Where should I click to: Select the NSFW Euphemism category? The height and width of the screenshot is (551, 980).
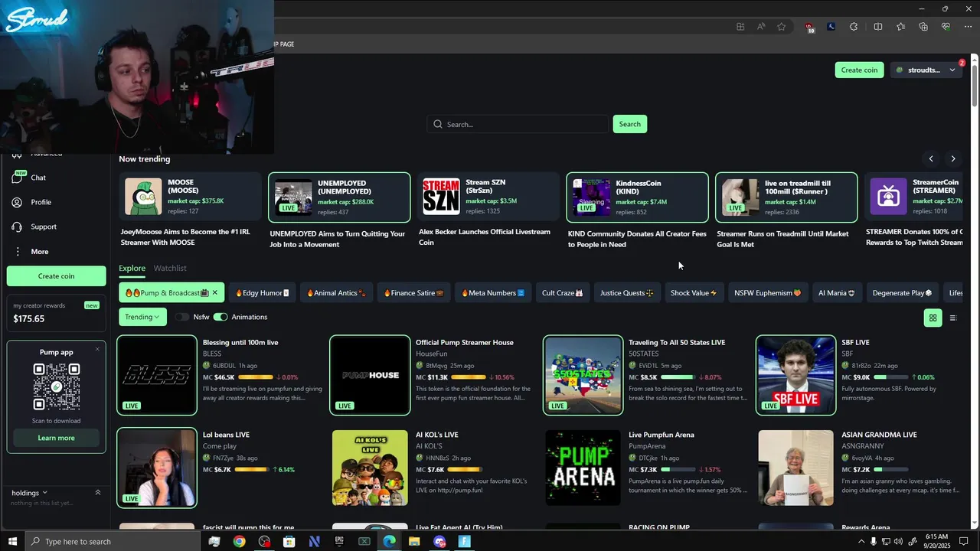click(767, 292)
